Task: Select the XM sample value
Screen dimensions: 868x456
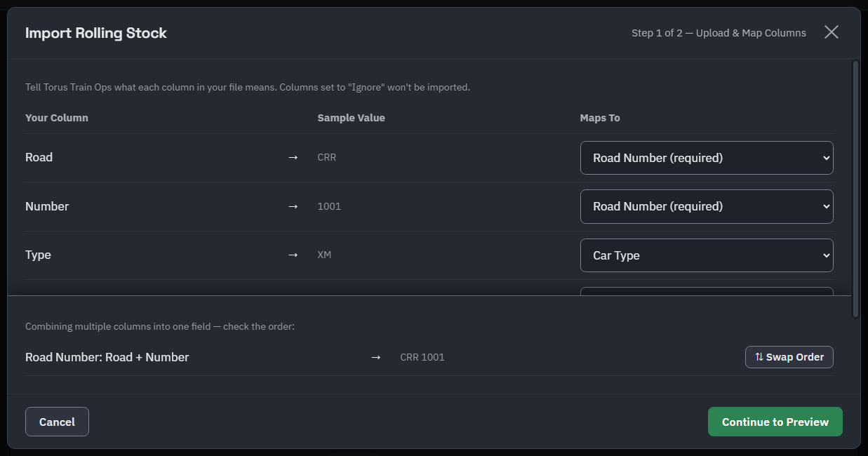Action: [324, 255]
